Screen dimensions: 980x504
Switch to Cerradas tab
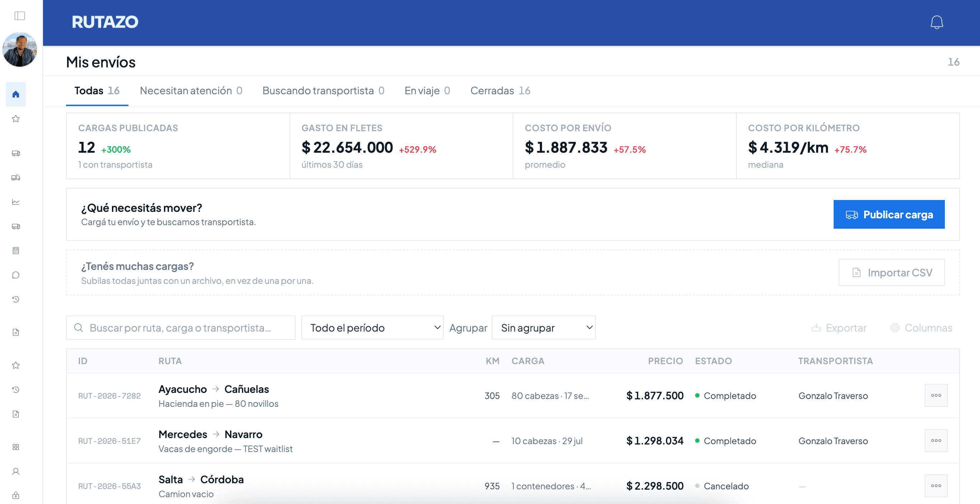500,90
